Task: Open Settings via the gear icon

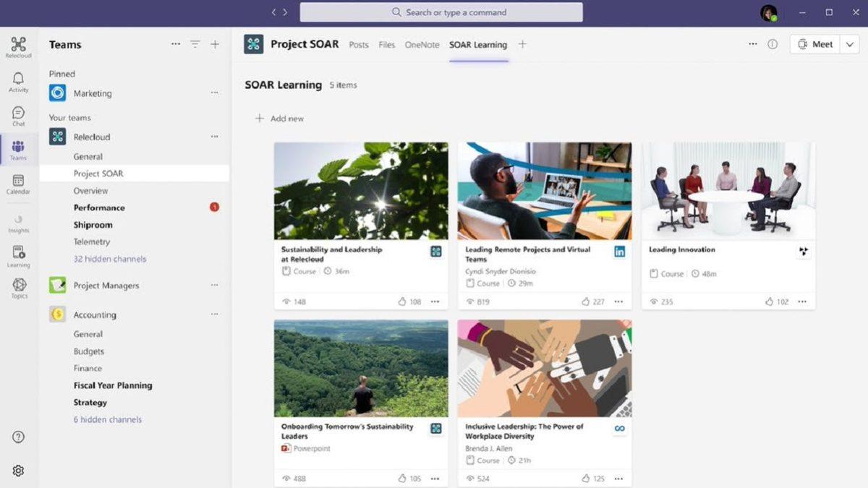Action: 18,470
